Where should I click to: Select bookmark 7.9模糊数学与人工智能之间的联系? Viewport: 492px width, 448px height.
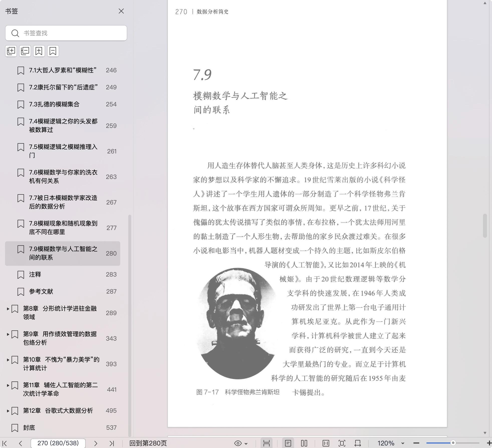pyautogui.click(x=63, y=253)
